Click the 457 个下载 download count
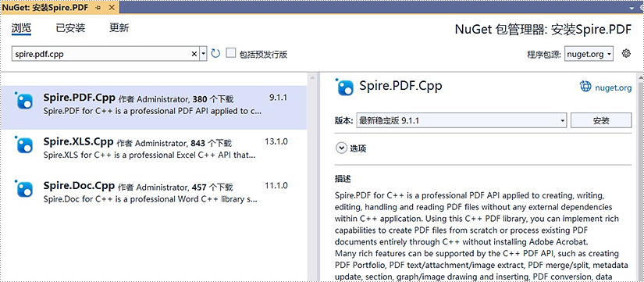644x282 pixels. coord(212,187)
